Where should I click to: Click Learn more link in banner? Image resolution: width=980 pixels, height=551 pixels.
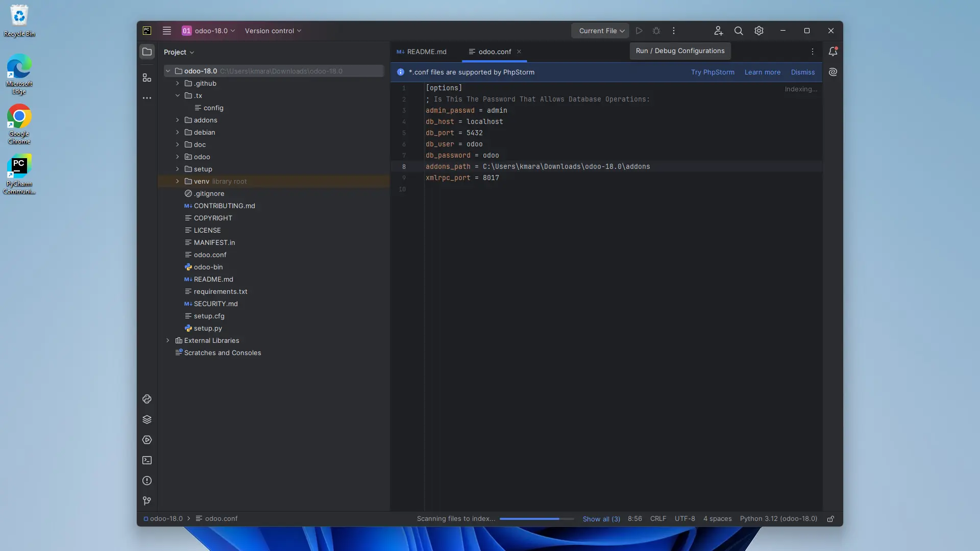762,72
